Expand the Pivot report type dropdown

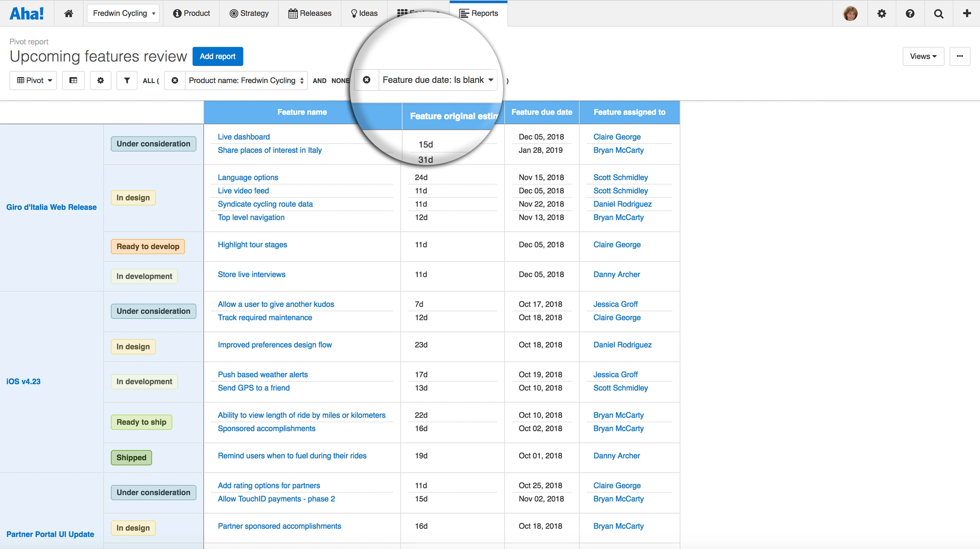(34, 80)
